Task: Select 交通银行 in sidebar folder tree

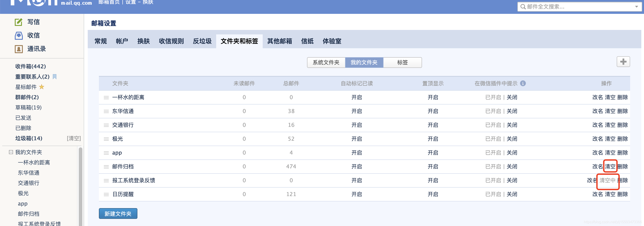Action: (x=28, y=183)
